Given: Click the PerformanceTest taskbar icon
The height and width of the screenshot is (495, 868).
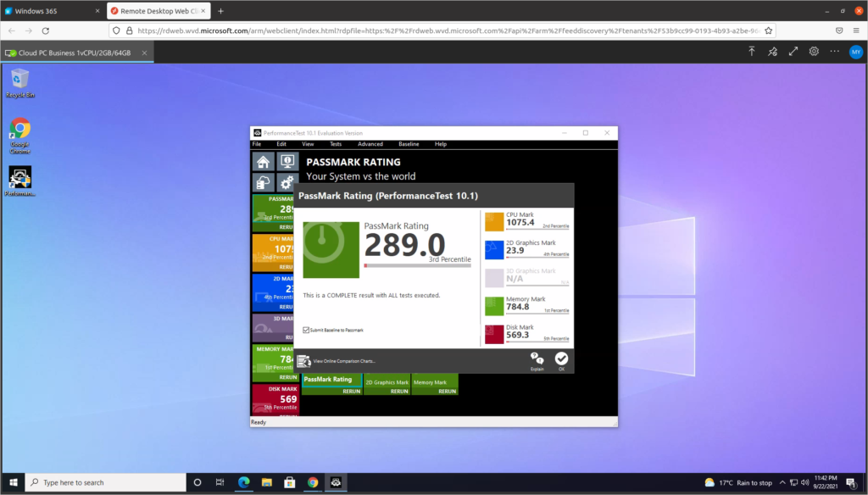Looking at the screenshot, I should click(336, 482).
